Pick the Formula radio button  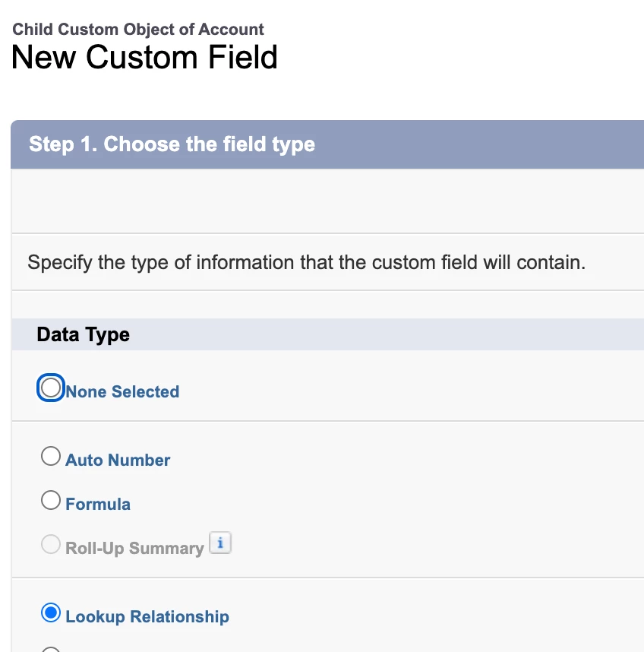51,500
